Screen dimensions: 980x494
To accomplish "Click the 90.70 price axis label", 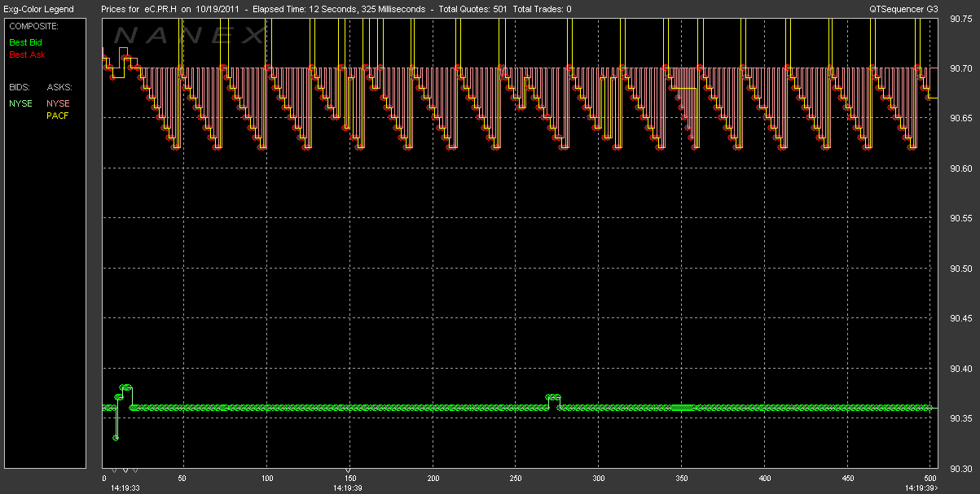I will pos(961,68).
